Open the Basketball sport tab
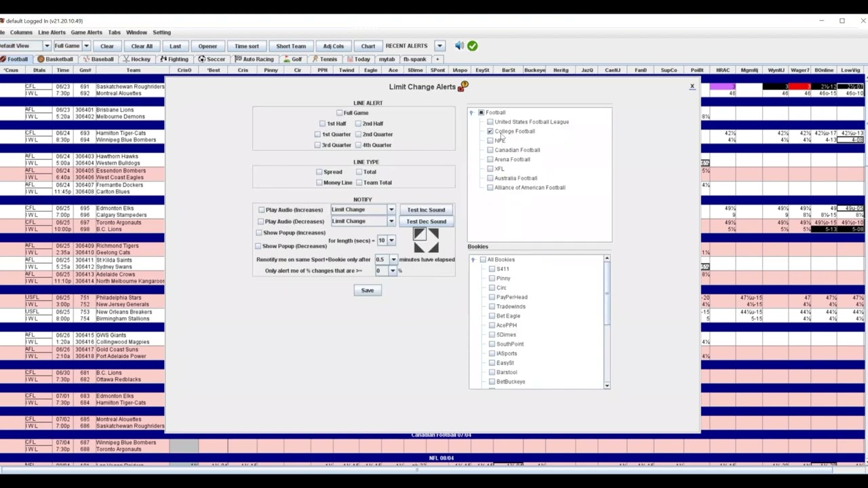868x488 pixels. [x=55, y=59]
